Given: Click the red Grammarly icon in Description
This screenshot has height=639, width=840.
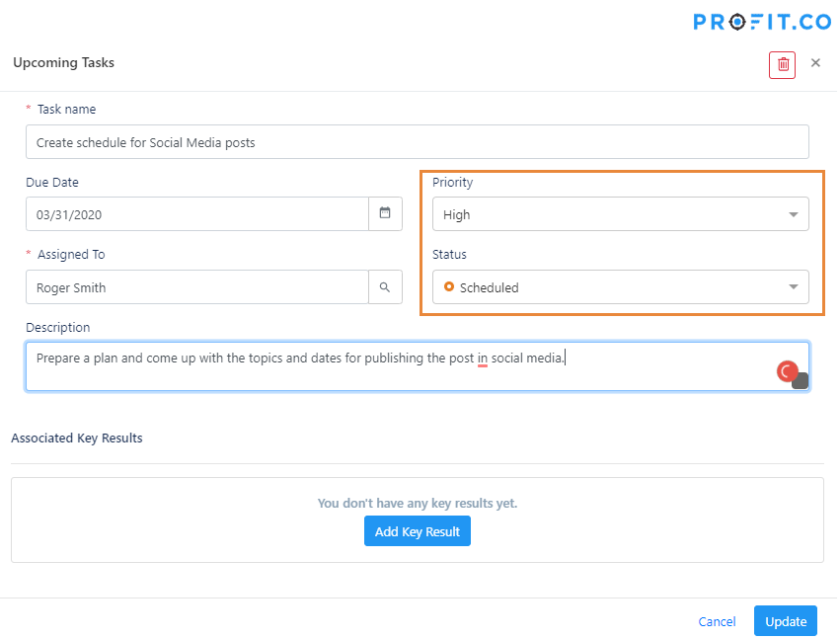Looking at the screenshot, I should click(789, 372).
